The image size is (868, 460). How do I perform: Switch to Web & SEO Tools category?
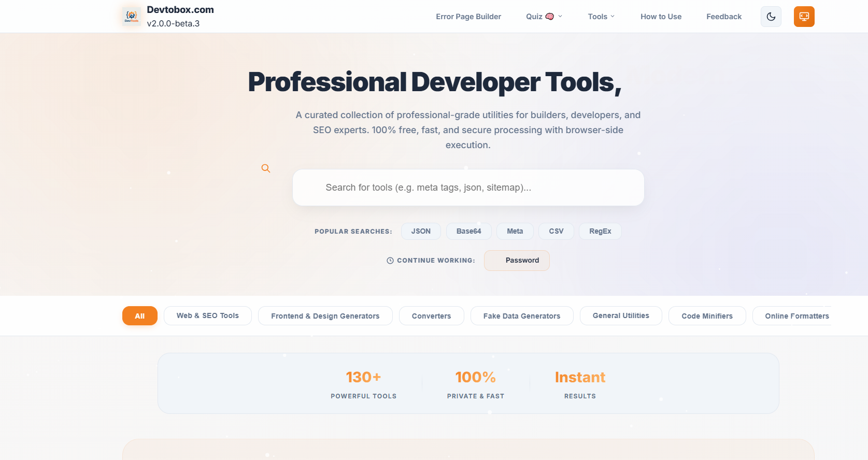[x=208, y=316]
